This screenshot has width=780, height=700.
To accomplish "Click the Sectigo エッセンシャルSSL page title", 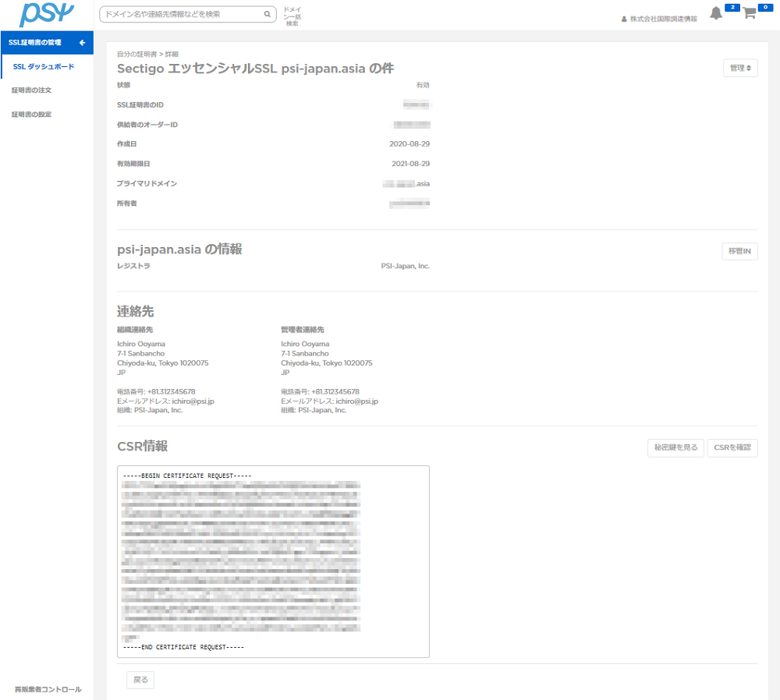I will (255, 69).
